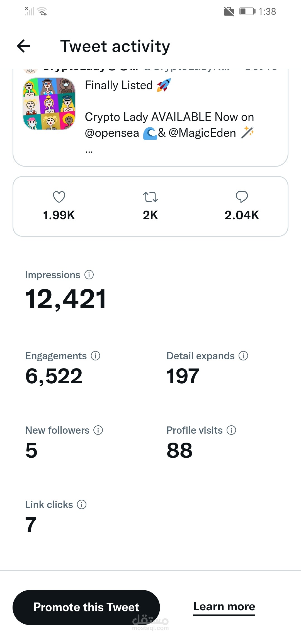Tap the back arrow icon
Screen dimensions: 301x644
click(x=24, y=46)
